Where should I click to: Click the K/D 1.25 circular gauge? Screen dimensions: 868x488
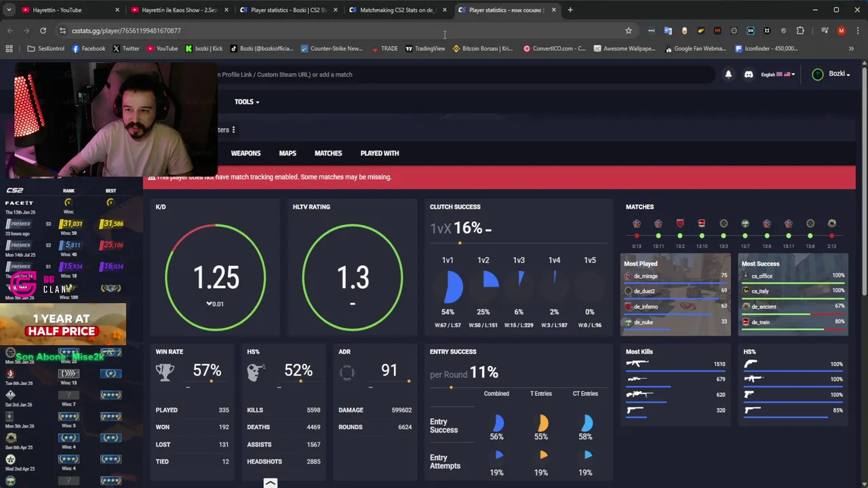click(x=216, y=277)
